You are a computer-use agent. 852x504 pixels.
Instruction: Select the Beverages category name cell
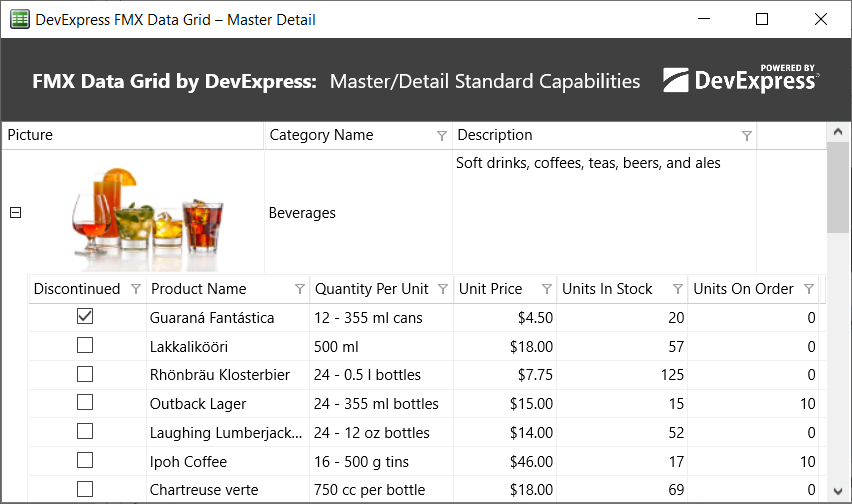[358, 212]
